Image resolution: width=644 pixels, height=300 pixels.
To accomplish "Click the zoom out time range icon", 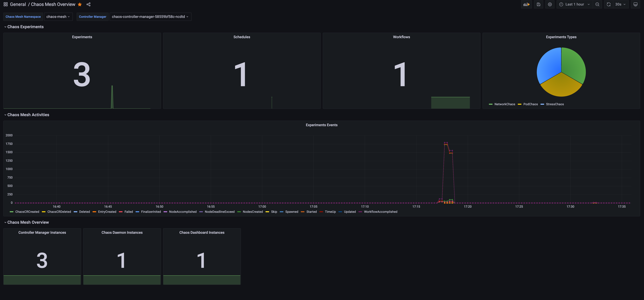I will coord(597,4).
